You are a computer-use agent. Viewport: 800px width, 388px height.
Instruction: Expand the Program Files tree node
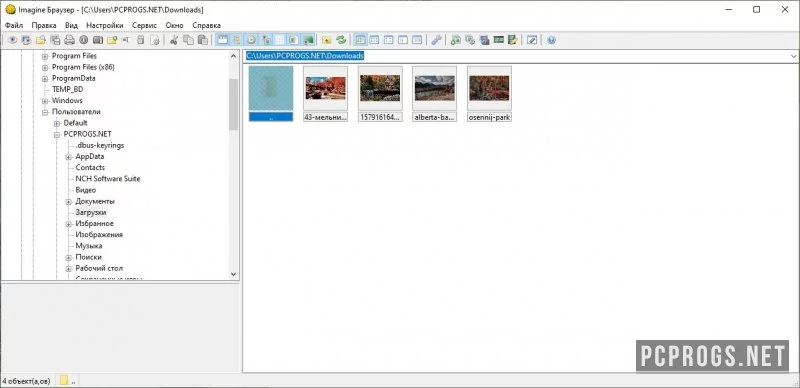coord(45,56)
